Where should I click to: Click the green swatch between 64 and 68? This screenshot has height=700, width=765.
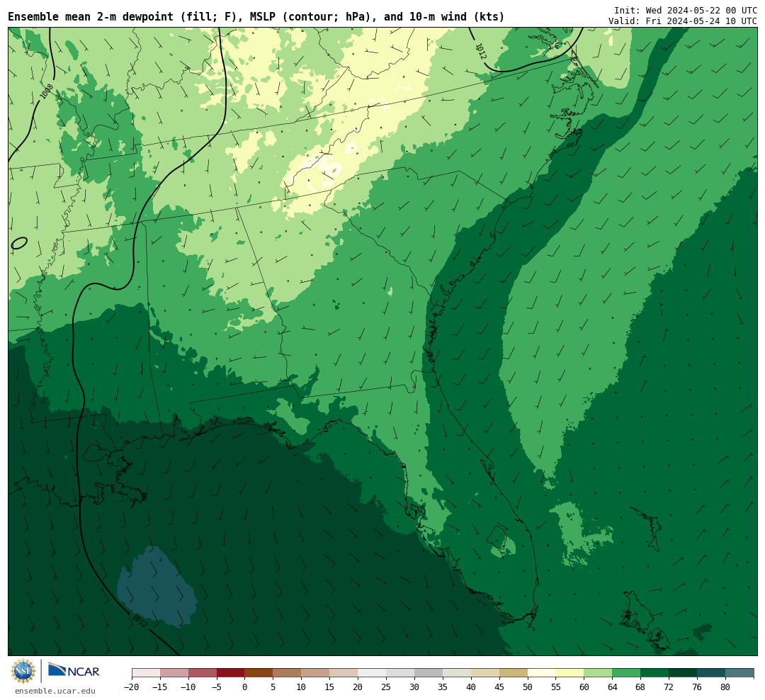tap(626, 673)
